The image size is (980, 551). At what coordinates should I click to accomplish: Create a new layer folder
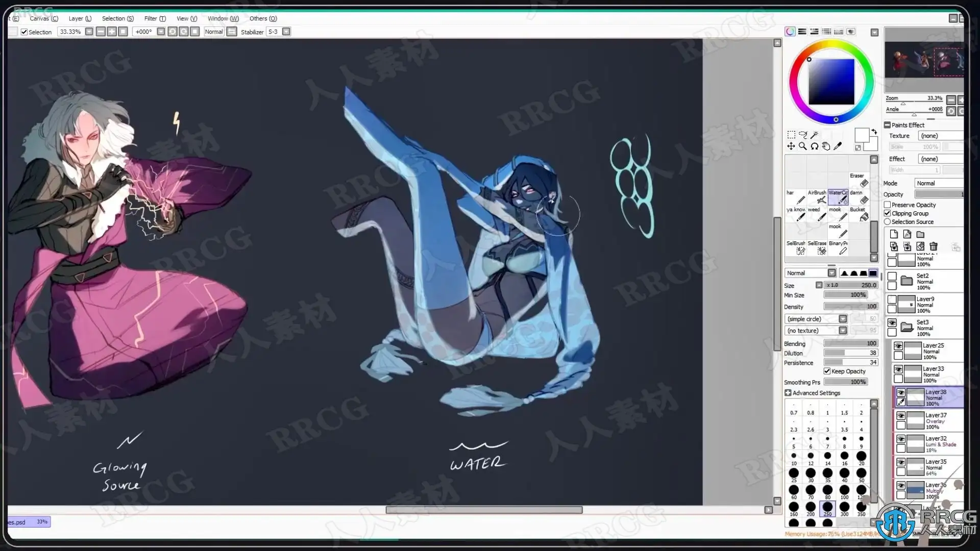pos(920,234)
